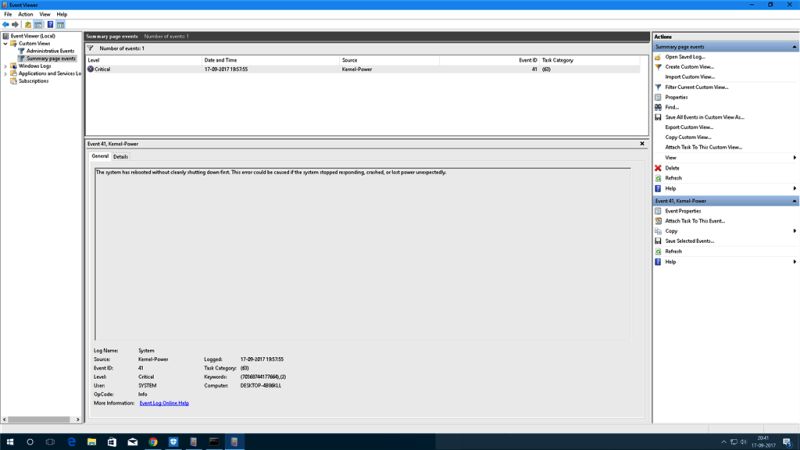Select Summary page events in the tree

coord(51,59)
